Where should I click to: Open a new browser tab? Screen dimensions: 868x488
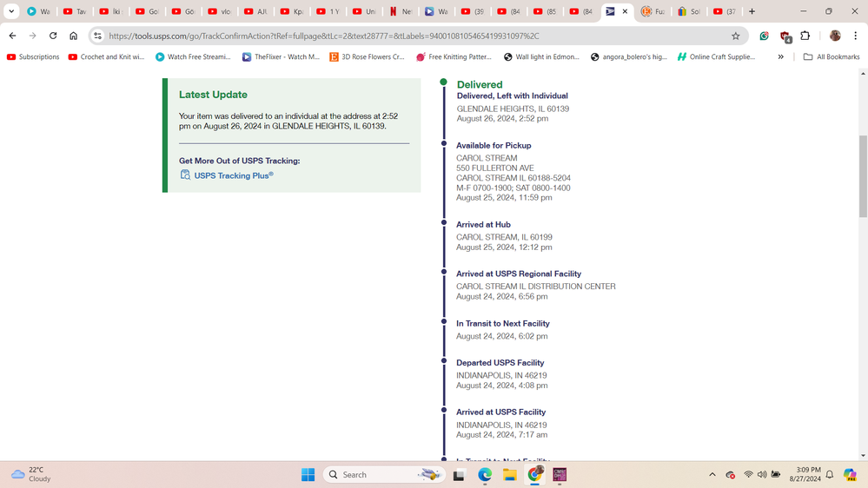pyautogui.click(x=752, y=11)
